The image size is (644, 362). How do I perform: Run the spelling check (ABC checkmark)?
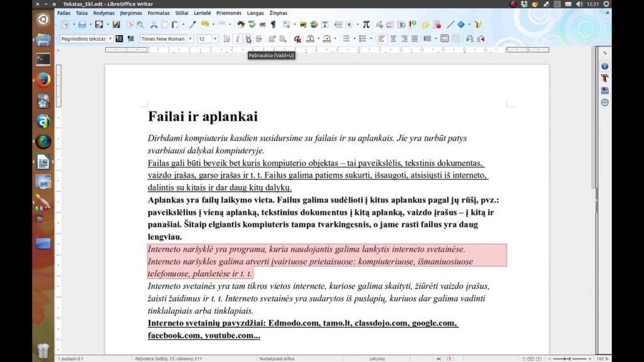pyautogui.click(x=252, y=25)
